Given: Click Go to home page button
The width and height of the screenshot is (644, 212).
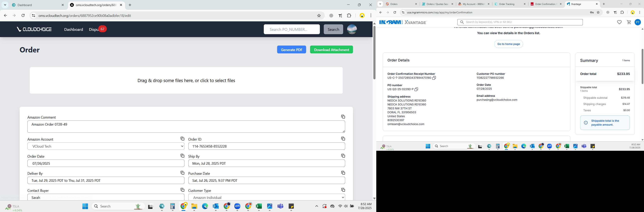Looking at the screenshot, I should coord(509,44).
